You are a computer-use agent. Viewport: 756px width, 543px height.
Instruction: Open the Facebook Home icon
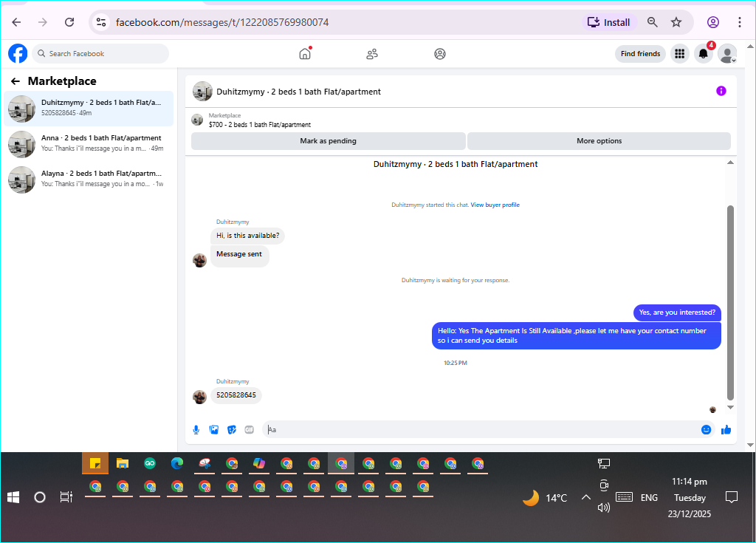coord(305,54)
